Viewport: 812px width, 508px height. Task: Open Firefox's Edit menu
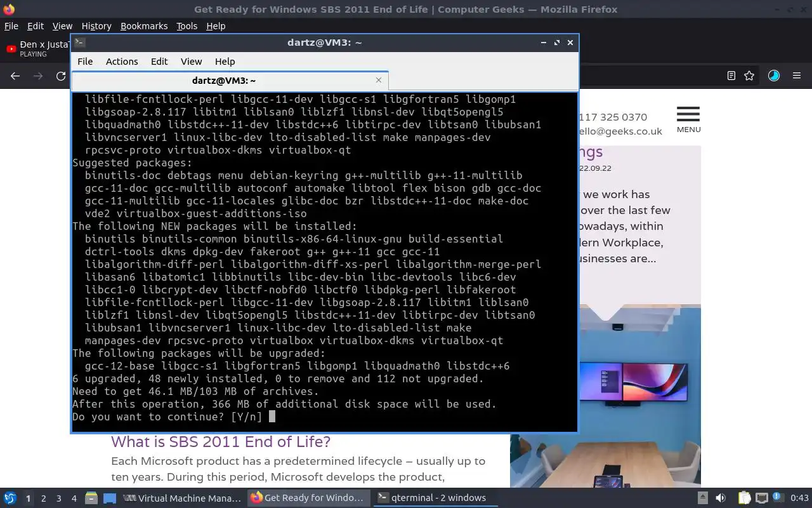tap(36, 26)
